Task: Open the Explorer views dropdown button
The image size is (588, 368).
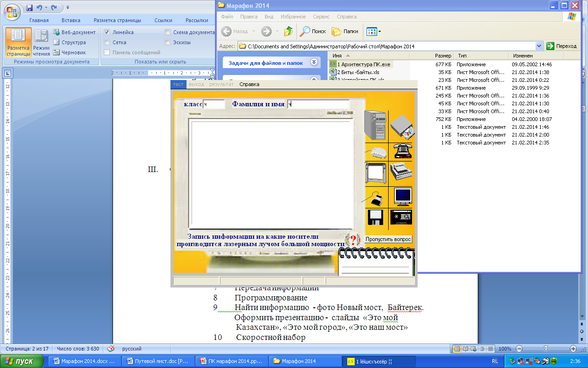Action: [373, 31]
